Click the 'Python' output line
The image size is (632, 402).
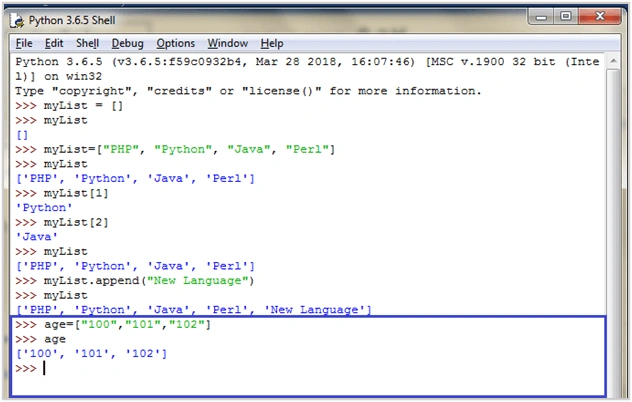click(x=44, y=208)
